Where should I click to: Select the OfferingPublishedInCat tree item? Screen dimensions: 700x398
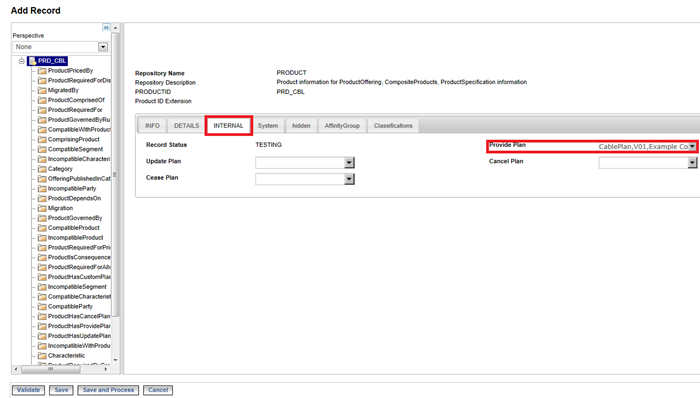(x=79, y=178)
